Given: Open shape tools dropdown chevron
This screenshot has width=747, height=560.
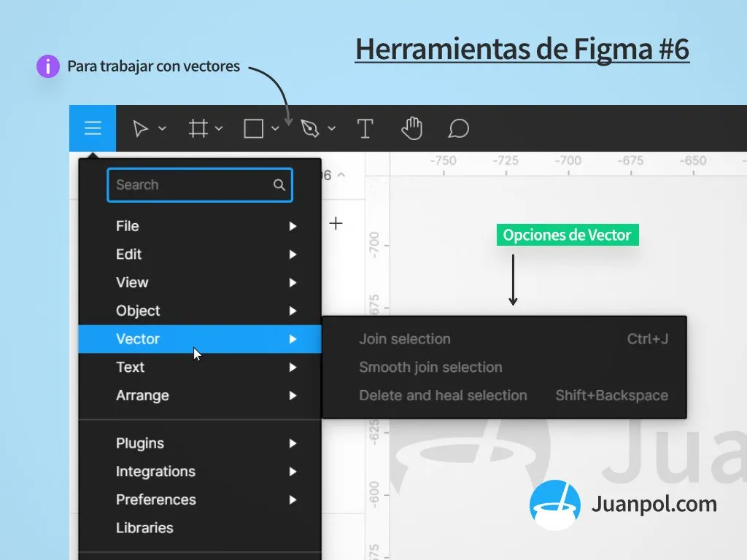Looking at the screenshot, I should click(x=275, y=128).
